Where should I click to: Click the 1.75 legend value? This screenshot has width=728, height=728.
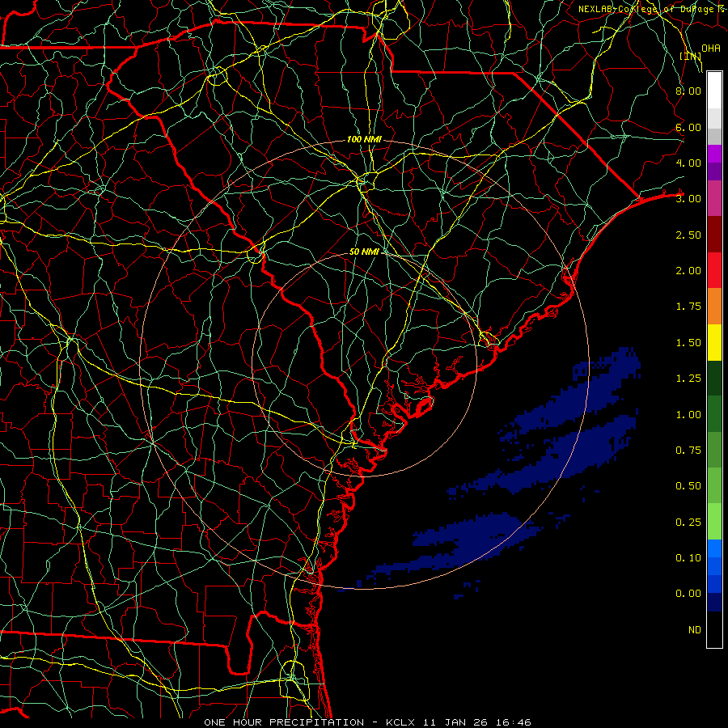[x=688, y=307]
